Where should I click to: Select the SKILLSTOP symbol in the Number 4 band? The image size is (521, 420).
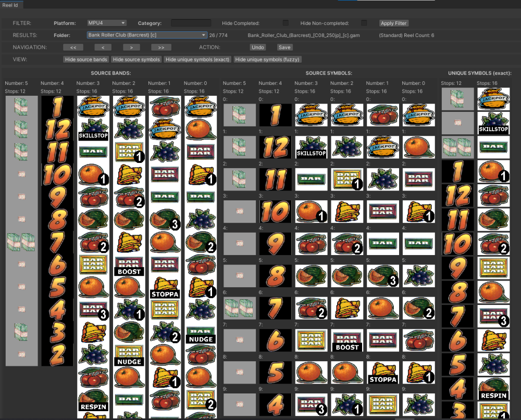pyautogui.click(x=93, y=134)
